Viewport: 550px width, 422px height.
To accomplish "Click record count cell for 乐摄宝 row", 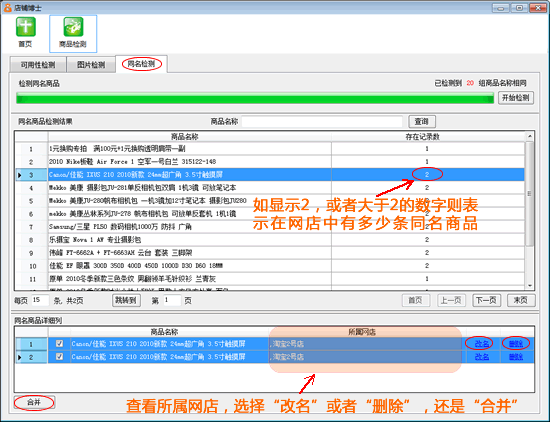I will point(428,240).
